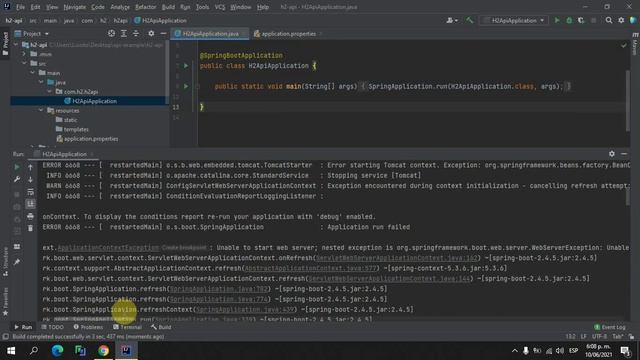The width and height of the screenshot is (640, 360).
Task: Jump down the stack trace
Action: (30, 179)
